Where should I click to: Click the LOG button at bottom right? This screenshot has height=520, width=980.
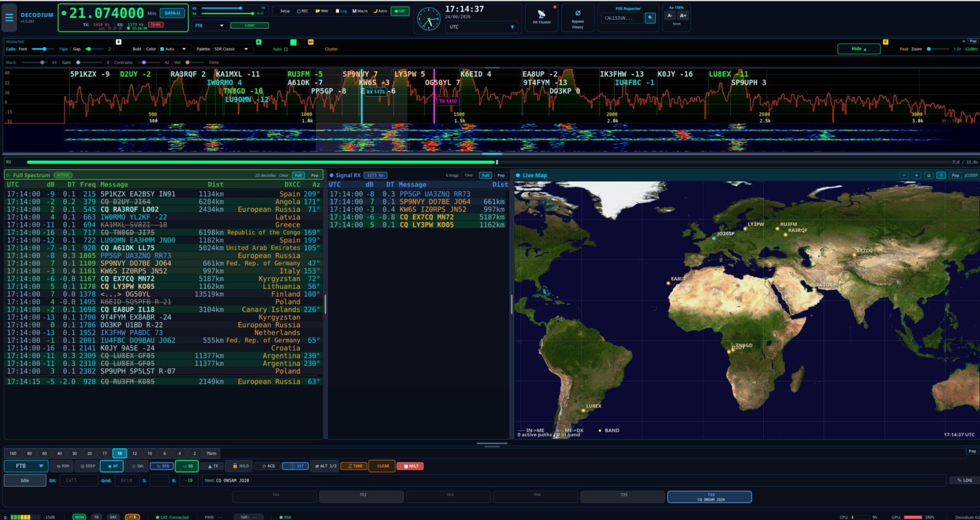click(x=964, y=480)
